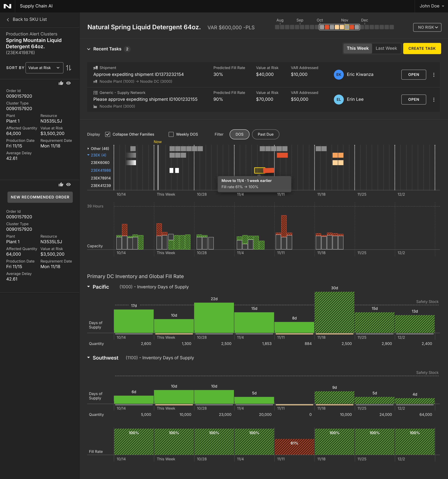Image resolution: width=448 pixels, height=479 pixels.
Task: Open more options for Eric Kiwanza task
Action: tap(434, 75)
